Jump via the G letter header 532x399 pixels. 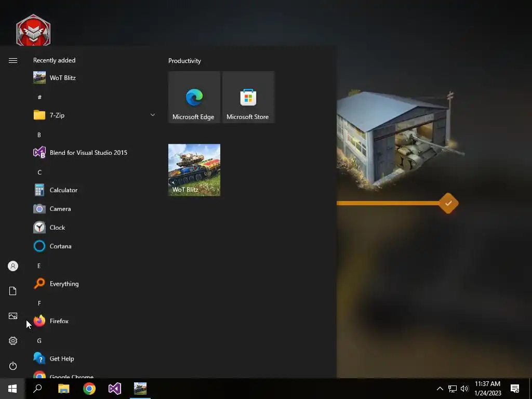pyautogui.click(x=39, y=341)
